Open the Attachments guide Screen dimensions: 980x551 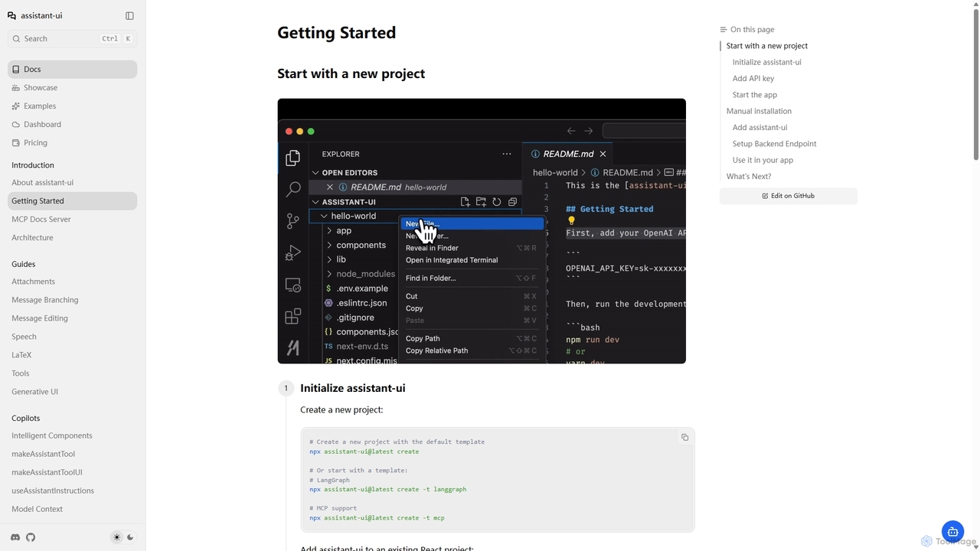[72, 281]
